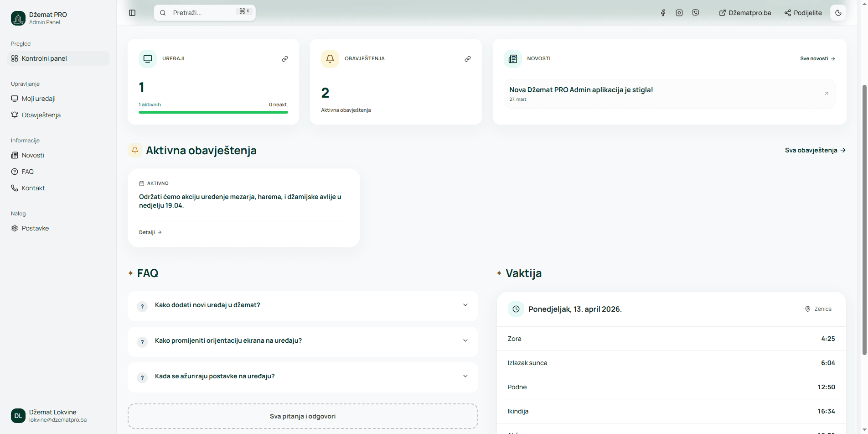The height and width of the screenshot is (434, 868).
Task: Select Kontakt in the sidebar
Action: coord(33,188)
